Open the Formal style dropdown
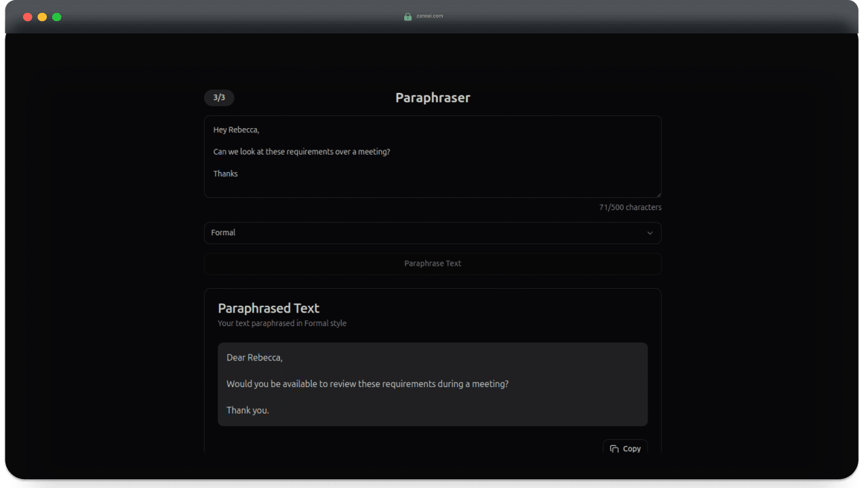Image resolution: width=868 pixels, height=488 pixels. (432, 233)
